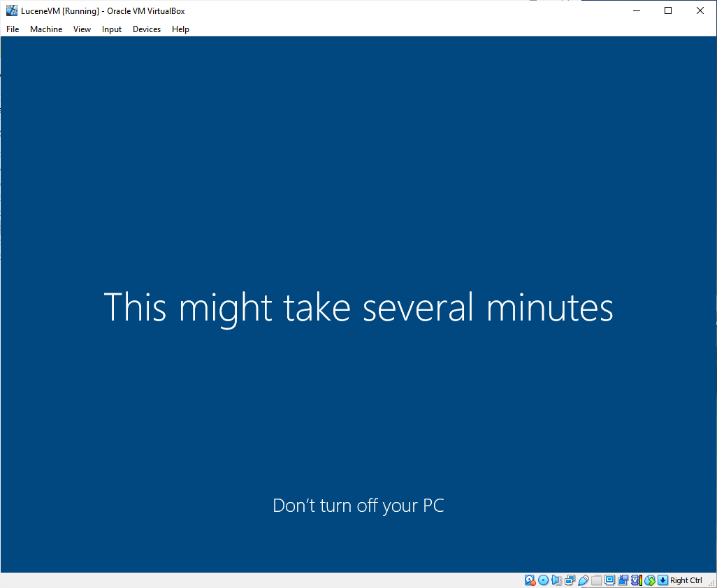Open the Input menu

112,29
